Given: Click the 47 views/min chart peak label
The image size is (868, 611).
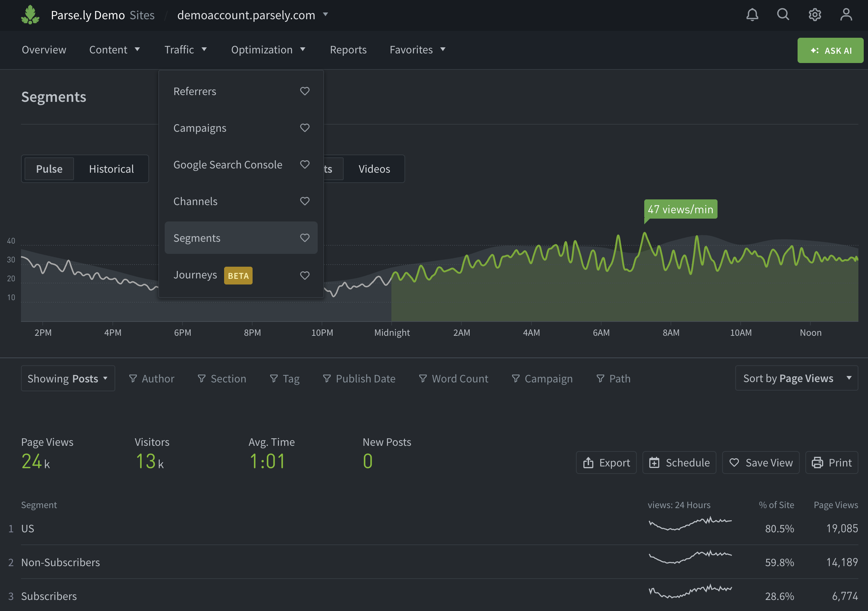Looking at the screenshot, I should tap(680, 209).
